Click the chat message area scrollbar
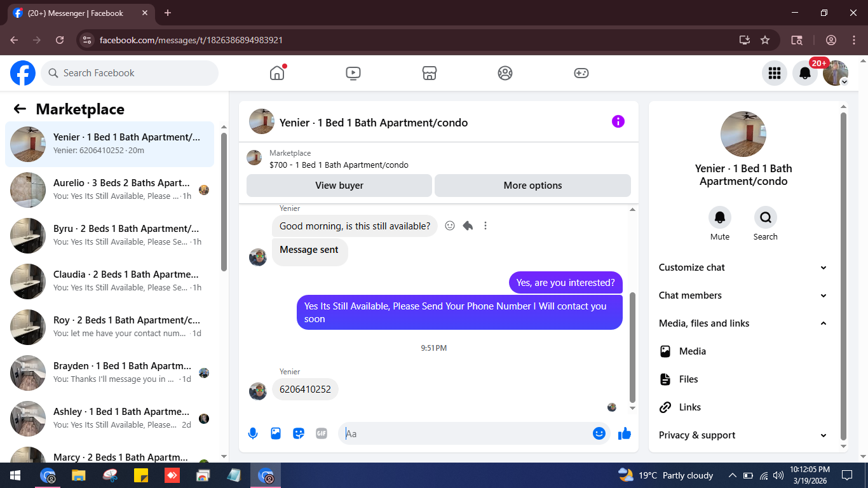This screenshot has height=488, width=868. coord(632,347)
